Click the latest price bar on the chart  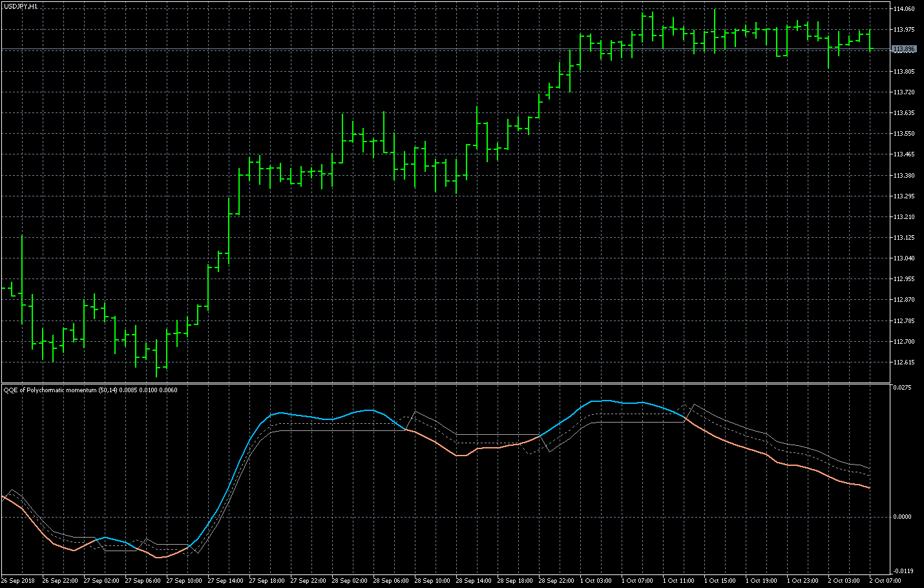point(870,40)
